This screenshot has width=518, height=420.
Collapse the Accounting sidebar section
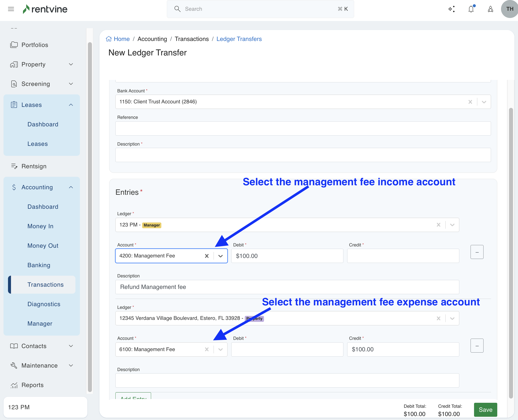(x=71, y=187)
